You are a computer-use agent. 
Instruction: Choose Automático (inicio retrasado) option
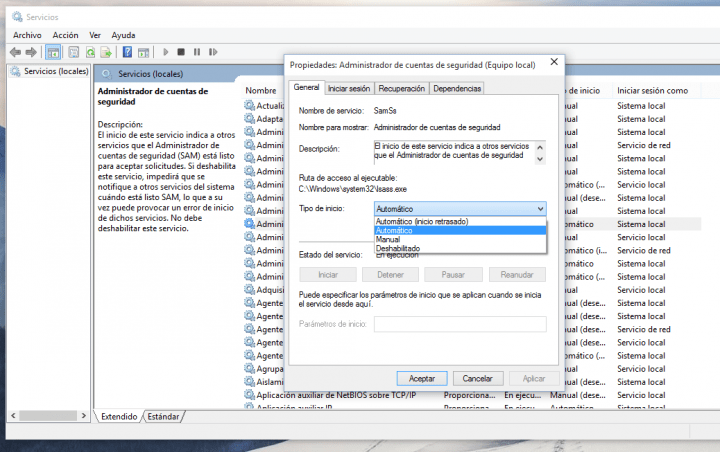(460, 221)
